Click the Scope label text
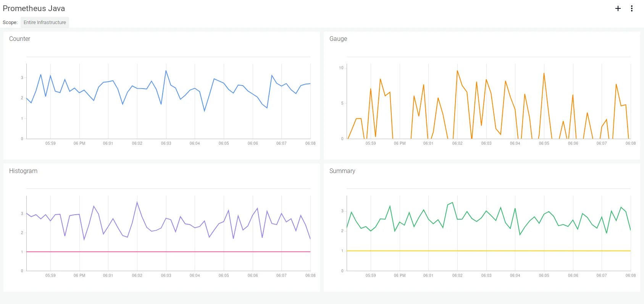 [x=10, y=23]
